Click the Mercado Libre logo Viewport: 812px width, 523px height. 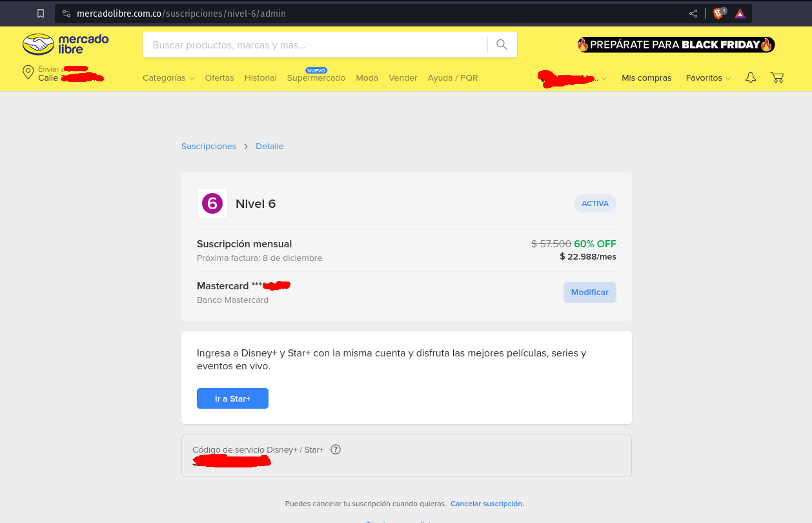(x=65, y=44)
